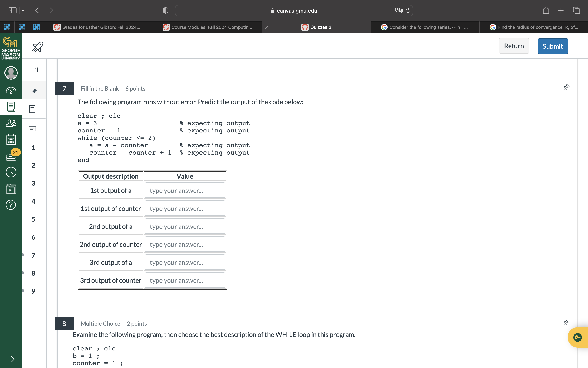
Task: Show tab overview icon
Action: coord(576,10)
